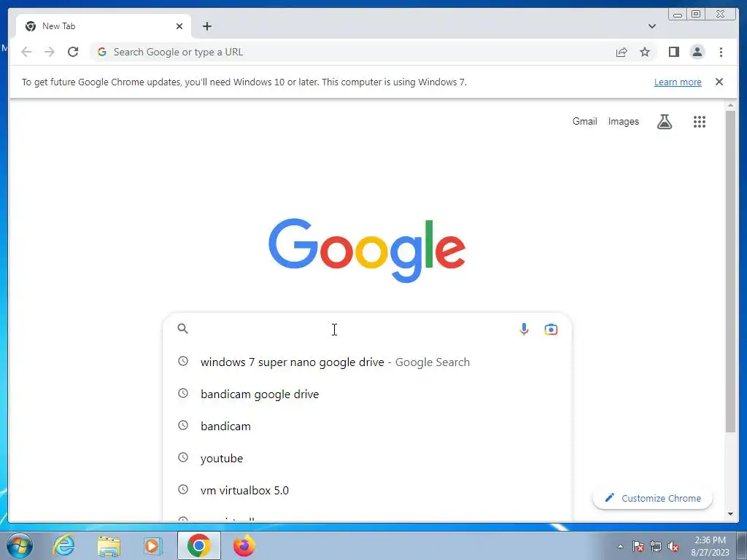This screenshot has width=747, height=560.
Task: Open a new tab with plus button
Action: 206,26
